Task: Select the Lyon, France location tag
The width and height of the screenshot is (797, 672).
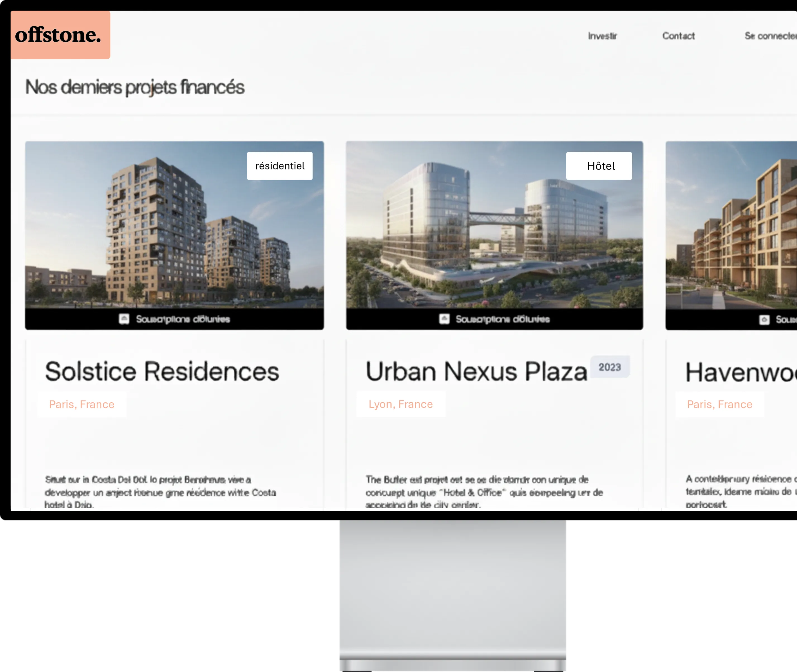Action: click(400, 404)
